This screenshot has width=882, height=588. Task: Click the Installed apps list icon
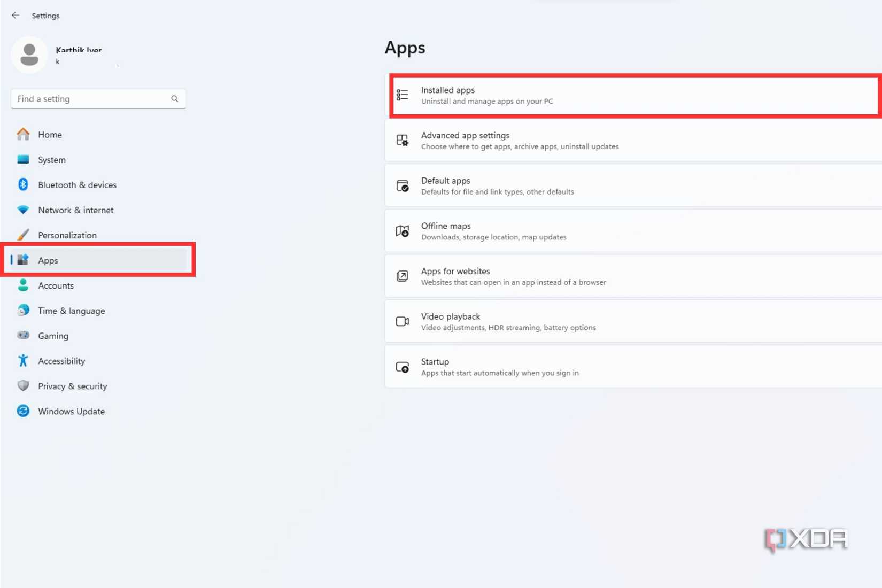(403, 95)
